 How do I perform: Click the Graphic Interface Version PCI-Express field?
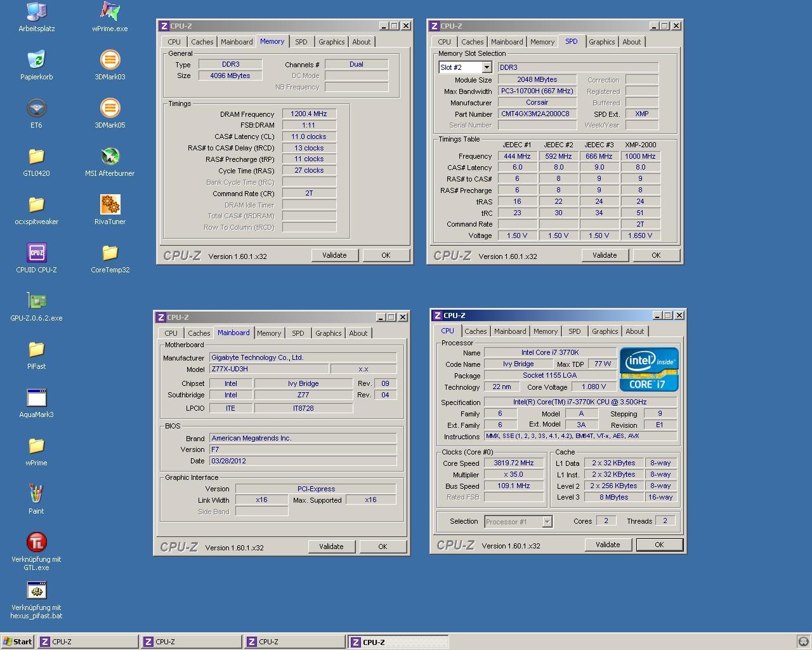point(316,489)
